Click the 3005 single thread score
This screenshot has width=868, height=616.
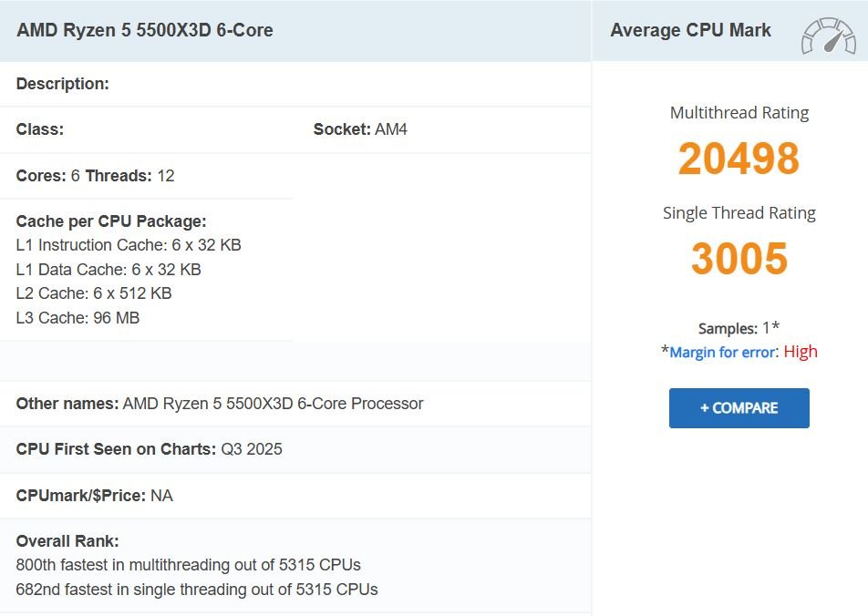pyautogui.click(x=739, y=259)
